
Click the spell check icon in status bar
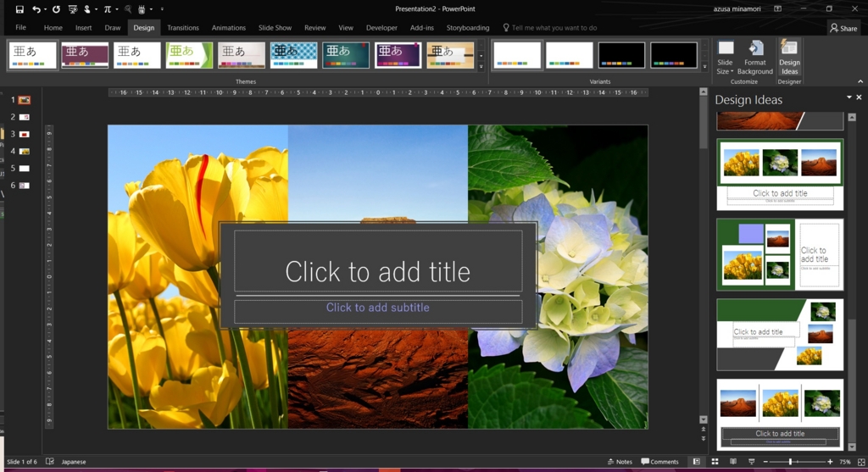[50, 462]
